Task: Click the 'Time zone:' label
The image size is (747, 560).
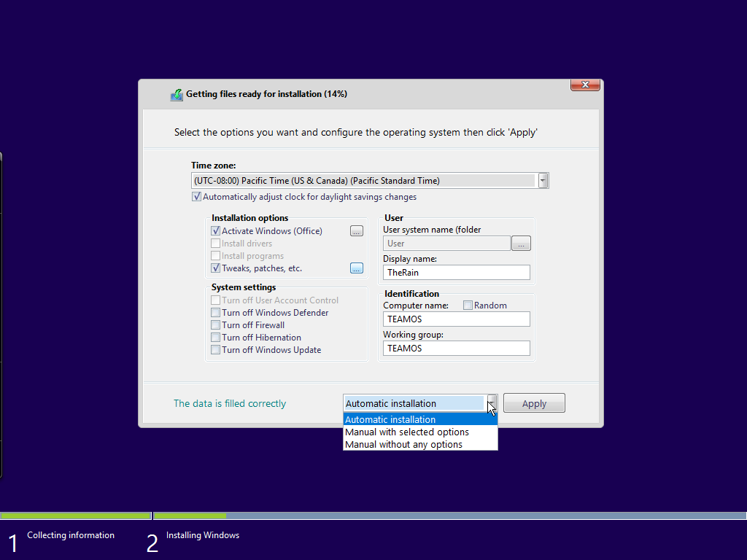Action: point(214,166)
